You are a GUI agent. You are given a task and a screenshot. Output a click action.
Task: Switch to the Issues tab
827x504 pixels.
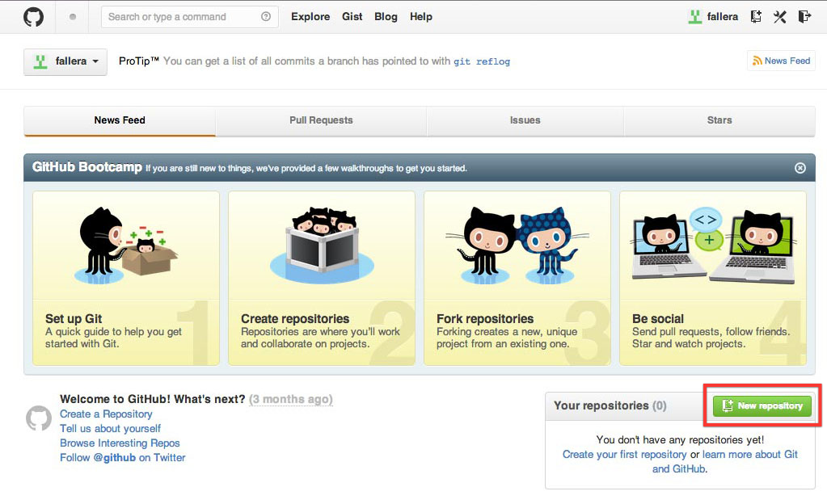pos(525,120)
